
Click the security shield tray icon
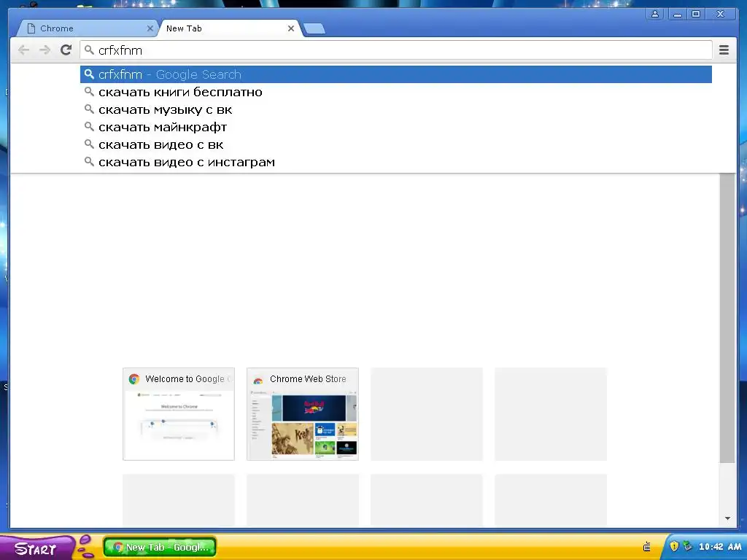tap(673, 547)
